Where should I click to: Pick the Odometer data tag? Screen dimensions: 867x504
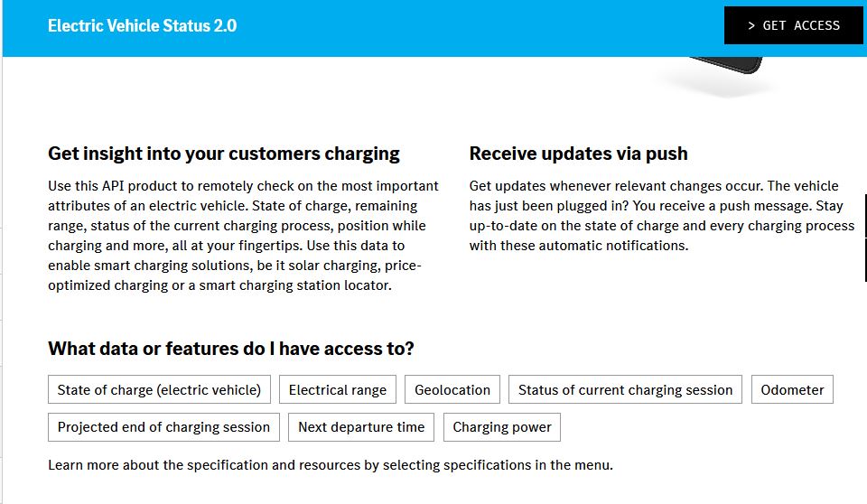pos(792,390)
